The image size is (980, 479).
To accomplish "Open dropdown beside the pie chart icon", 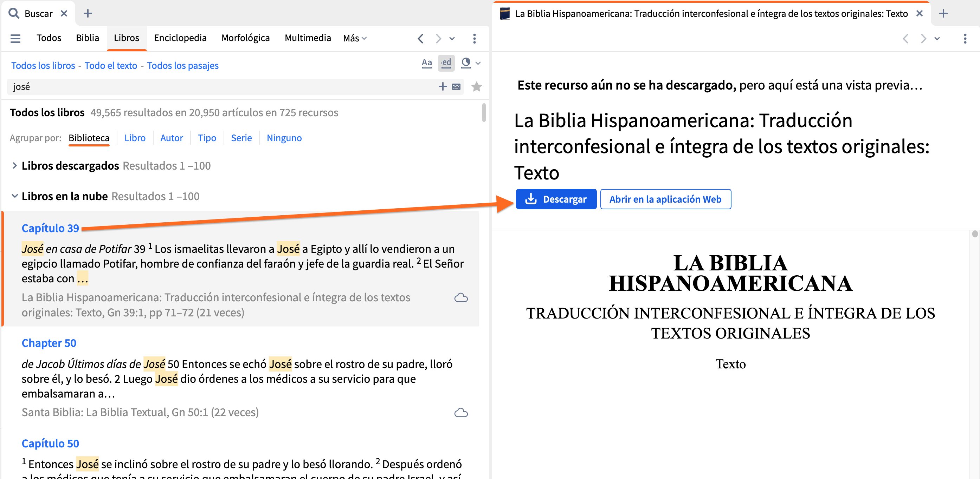I will coord(478,63).
